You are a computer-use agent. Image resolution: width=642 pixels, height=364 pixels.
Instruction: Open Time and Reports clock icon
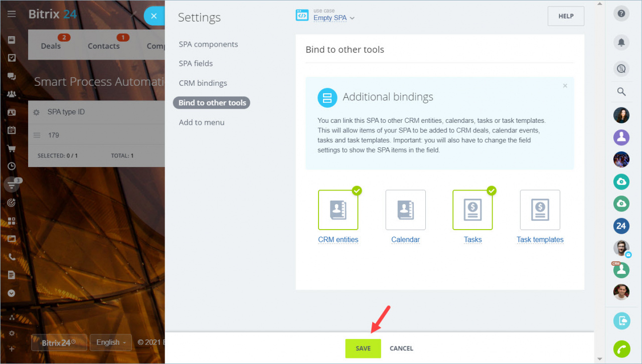12,166
